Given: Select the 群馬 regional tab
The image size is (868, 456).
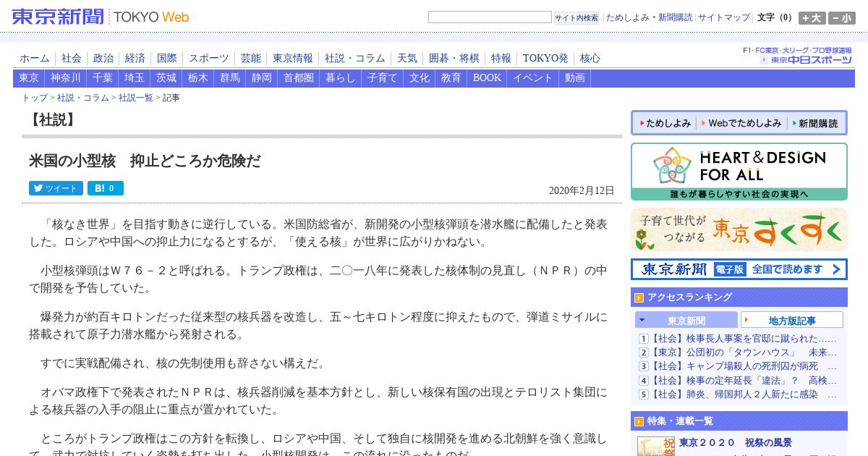Looking at the screenshot, I should tap(230, 78).
